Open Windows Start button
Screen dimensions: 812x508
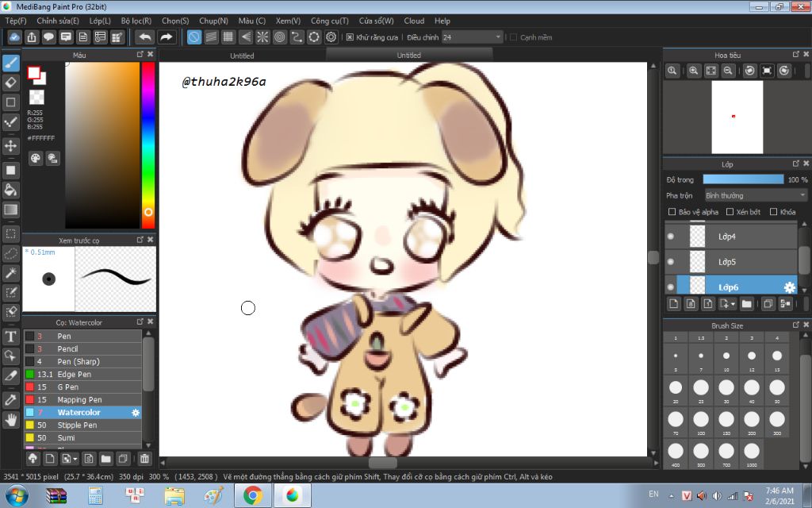(x=17, y=495)
